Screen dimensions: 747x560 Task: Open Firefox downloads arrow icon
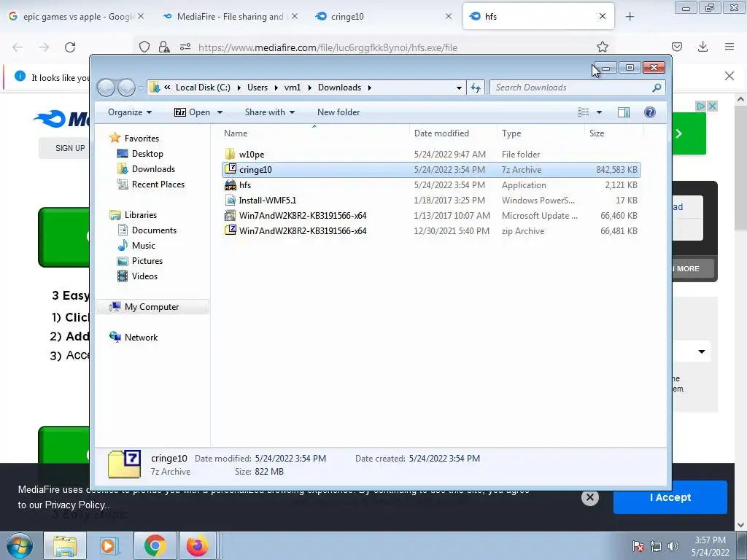click(x=703, y=47)
